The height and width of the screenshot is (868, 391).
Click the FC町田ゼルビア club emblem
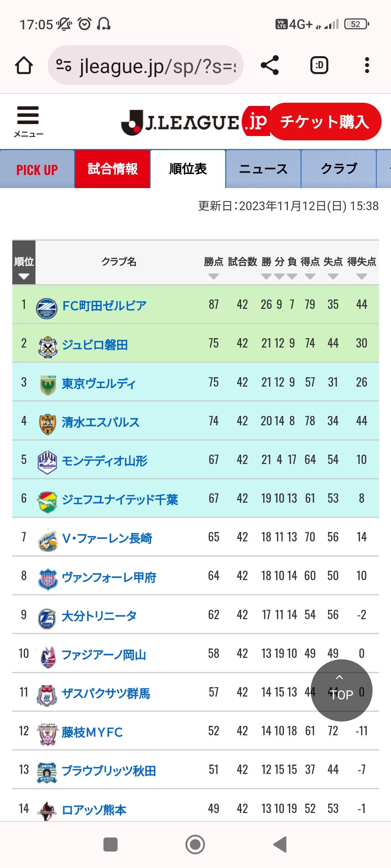(x=47, y=308)
